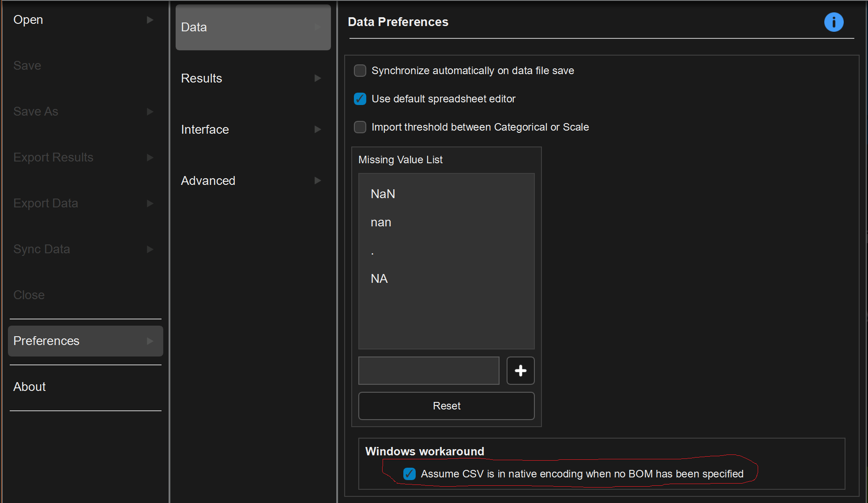This screenshot has height=503, width=868.
Task: Select NaN in Missing Value List
Action: click(383, 194)
